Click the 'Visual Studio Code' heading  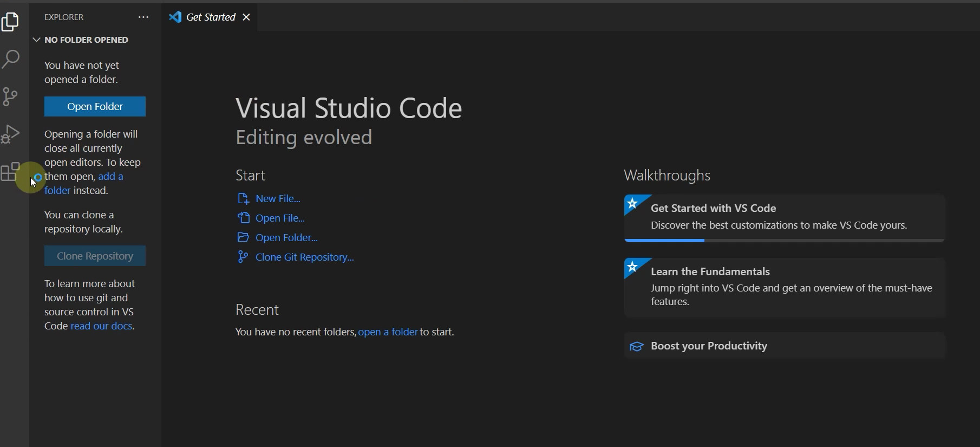click(349, 108)
